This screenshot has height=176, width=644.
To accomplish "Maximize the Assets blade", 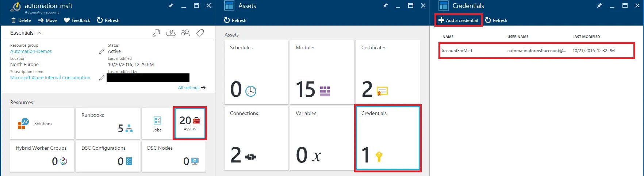I will coord(411,5).
